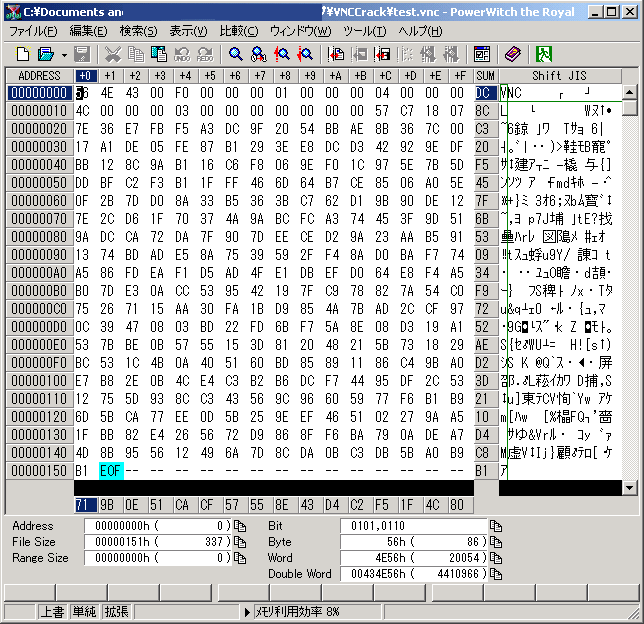Click the Shift JIS column header
644x624 pixels.
coord(559,76)
